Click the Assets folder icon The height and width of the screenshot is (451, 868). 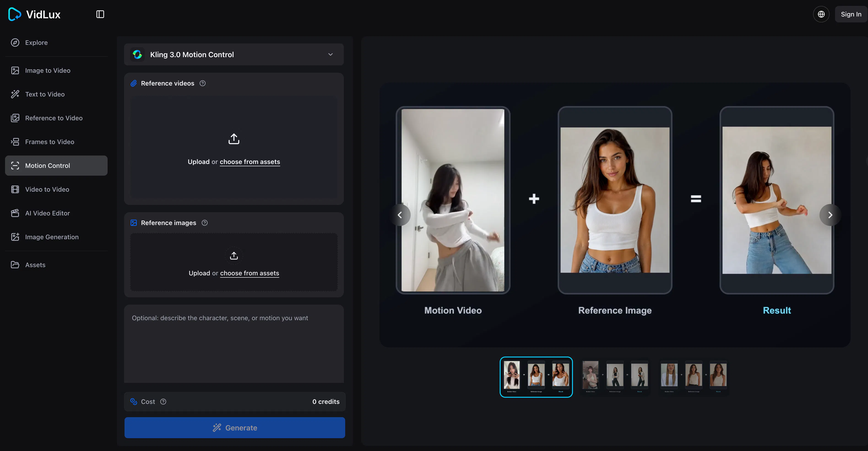pos(15,265)
